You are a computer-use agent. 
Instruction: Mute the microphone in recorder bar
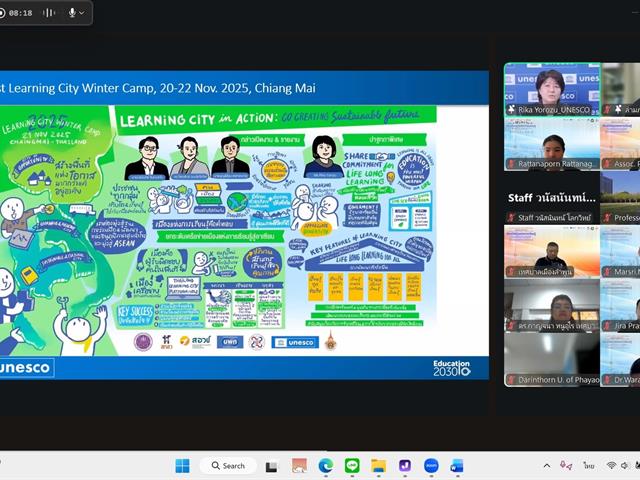click(x=72, y=13)
